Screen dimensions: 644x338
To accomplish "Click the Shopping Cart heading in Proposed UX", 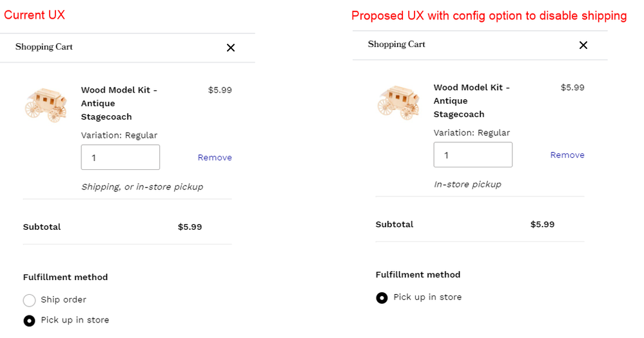I will click(396, 44).
